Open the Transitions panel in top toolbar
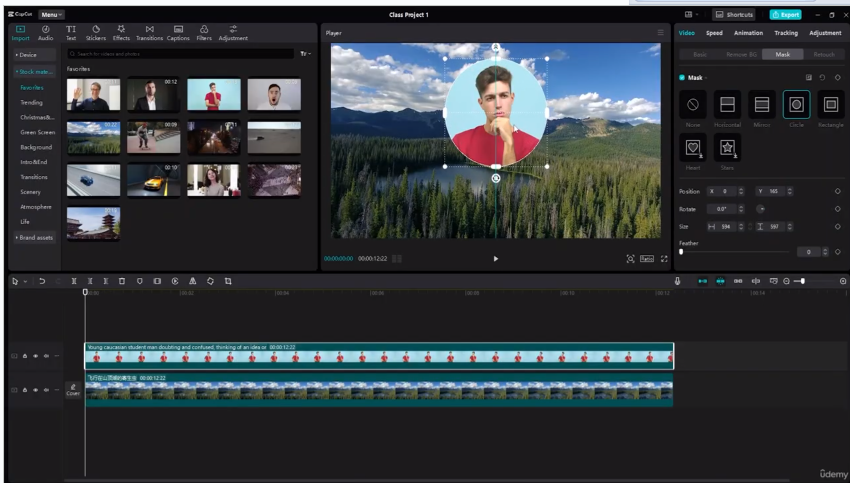The height and width of the screenshot is (483, 850). point(149,33)
